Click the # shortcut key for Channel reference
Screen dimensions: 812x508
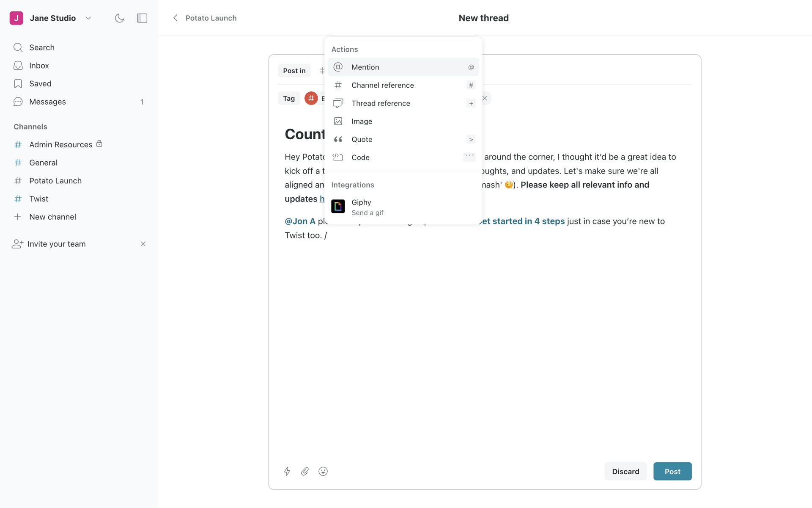tap(471, 85)
